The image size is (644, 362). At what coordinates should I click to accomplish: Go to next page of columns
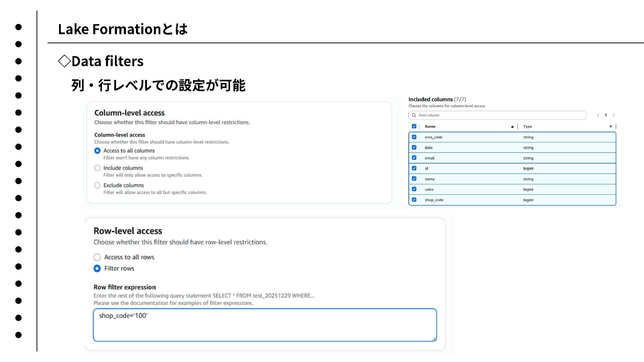click(613, 115)
